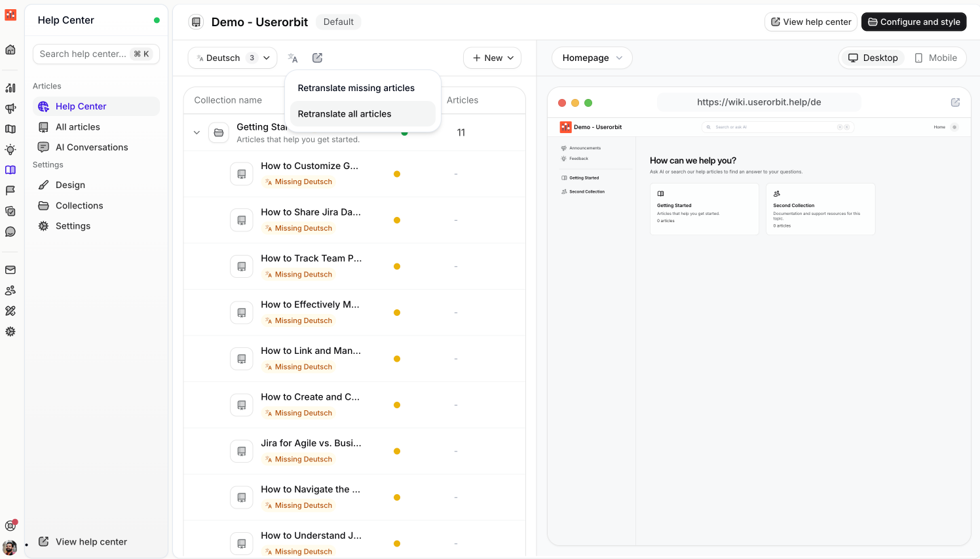Screen dimensions: 980x559
Task: Open the Getting Started card in the preview
Action: point(704,209)
